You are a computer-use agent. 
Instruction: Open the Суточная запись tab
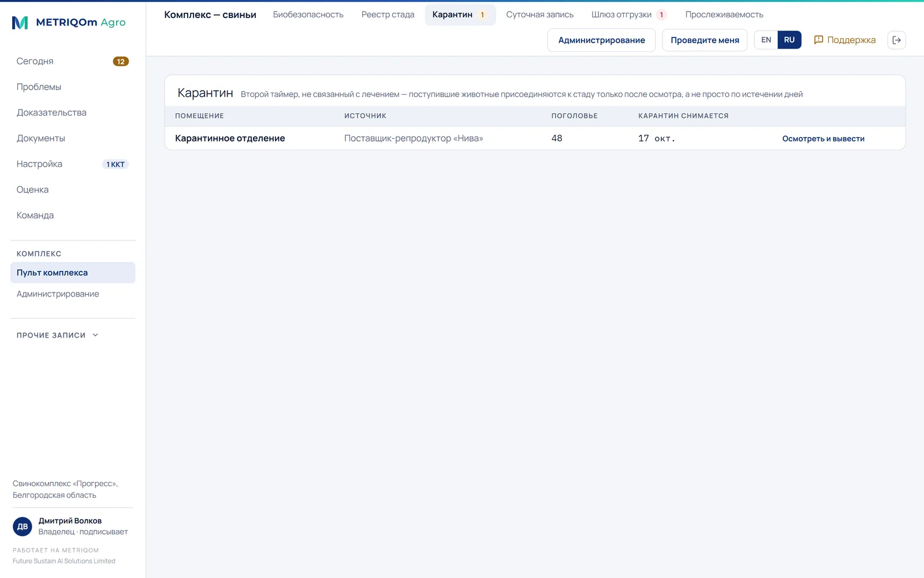pos(540,14)
